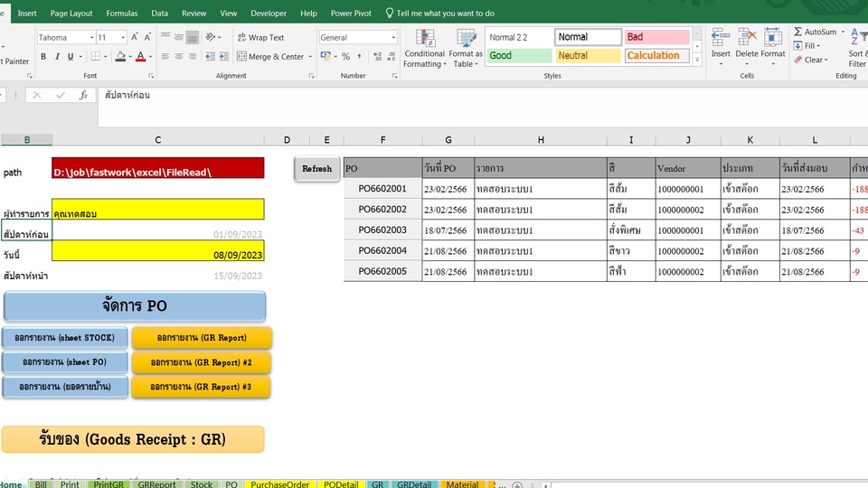Open Format as Table menu
Screen dimensions: 868x488
point(465,49)
